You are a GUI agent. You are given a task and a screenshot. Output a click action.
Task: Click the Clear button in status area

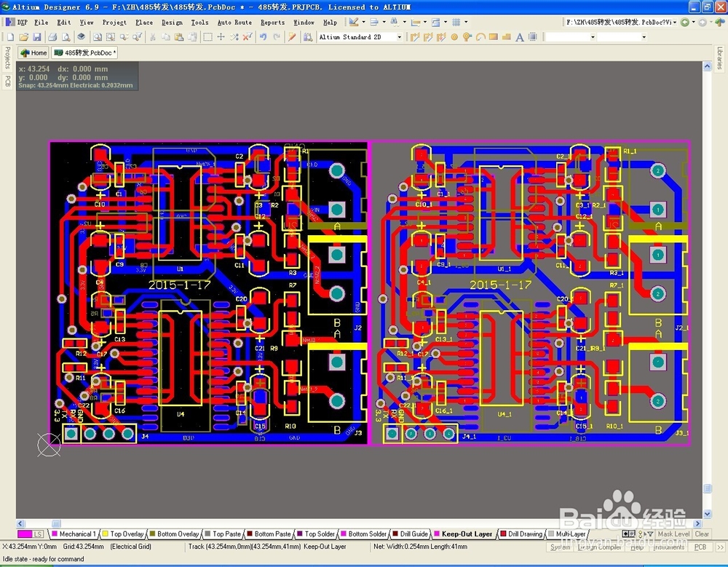[x=702, y=534]
